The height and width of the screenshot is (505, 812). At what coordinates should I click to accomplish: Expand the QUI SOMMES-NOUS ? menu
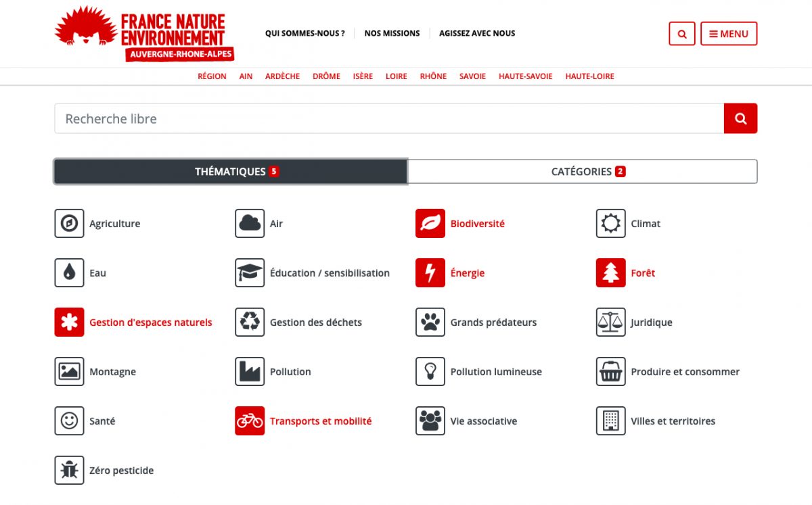(x=304, y=33)
